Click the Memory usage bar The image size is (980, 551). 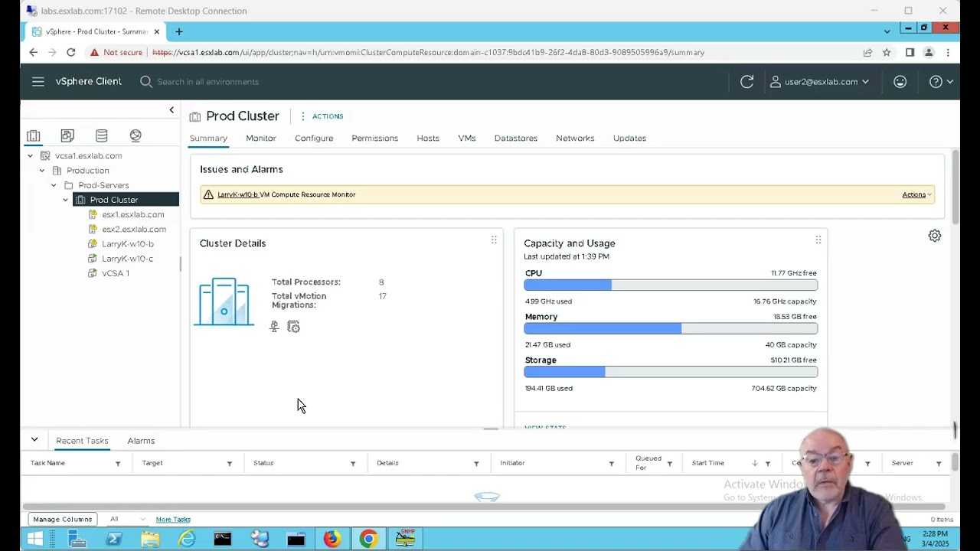pyautogui.click(x=671, y=329)
